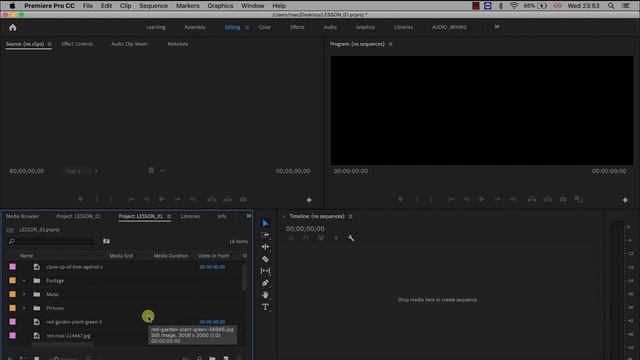
Task: Select the Pen tool
Action: (x=265, y=283)
